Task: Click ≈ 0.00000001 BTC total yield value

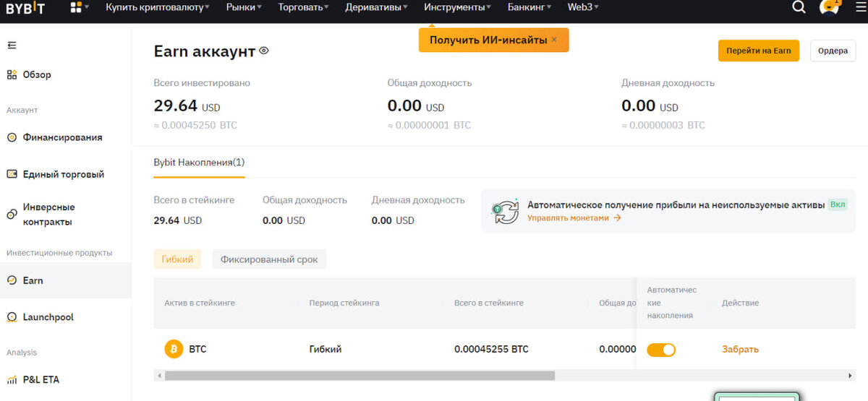Action: tap(429, 125)
